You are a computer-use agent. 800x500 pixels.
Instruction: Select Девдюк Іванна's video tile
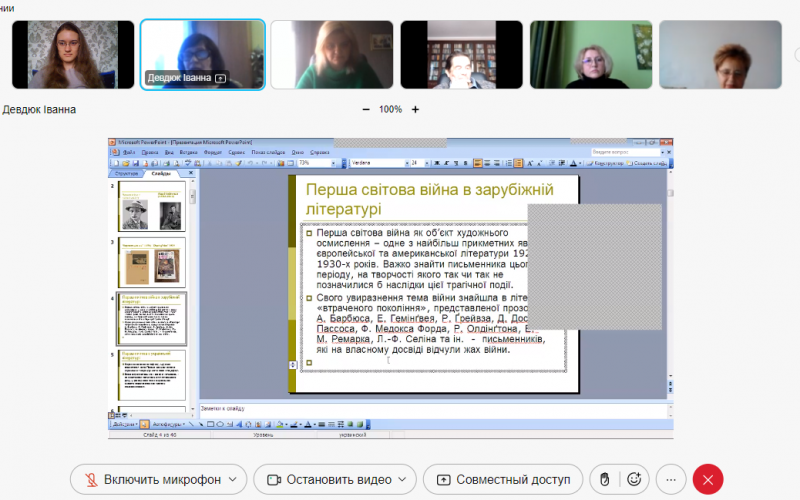pyautogui.click(x=202, y=55)
